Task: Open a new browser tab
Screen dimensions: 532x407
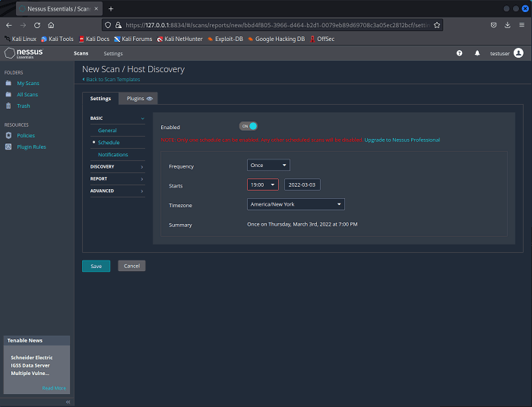Action: click(x=111, y=9)
